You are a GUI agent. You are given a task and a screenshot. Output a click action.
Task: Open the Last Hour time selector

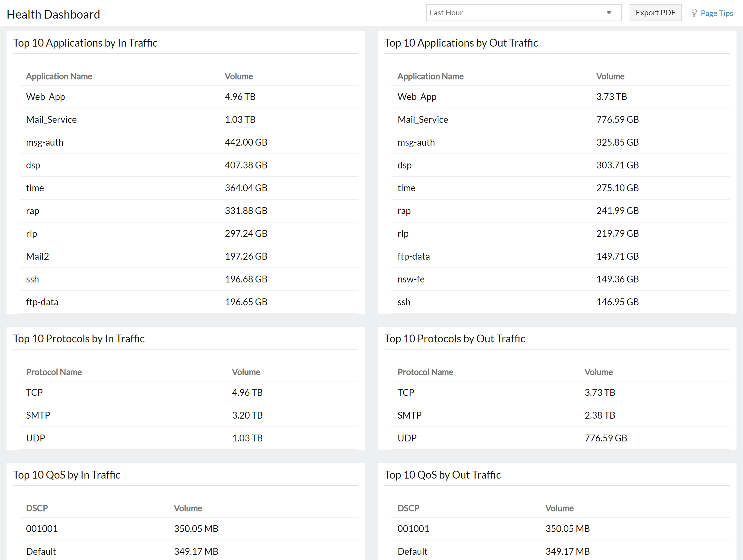(504, 12)
